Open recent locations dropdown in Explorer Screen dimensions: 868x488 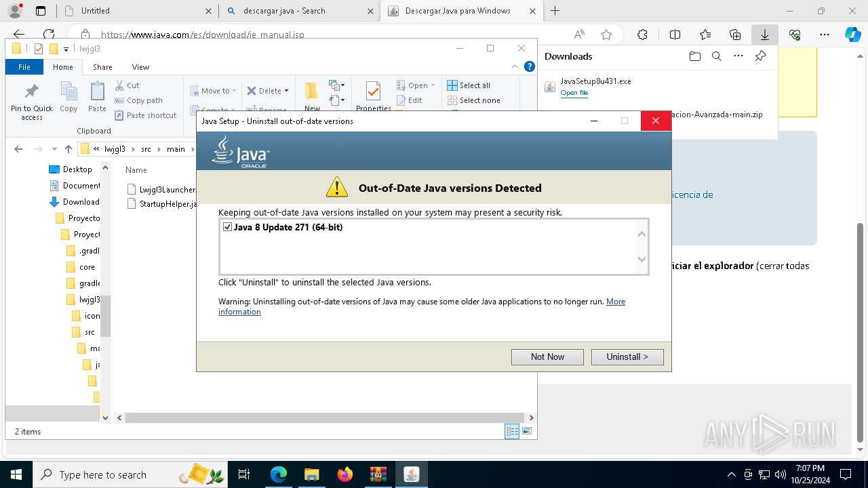[54, 149]
